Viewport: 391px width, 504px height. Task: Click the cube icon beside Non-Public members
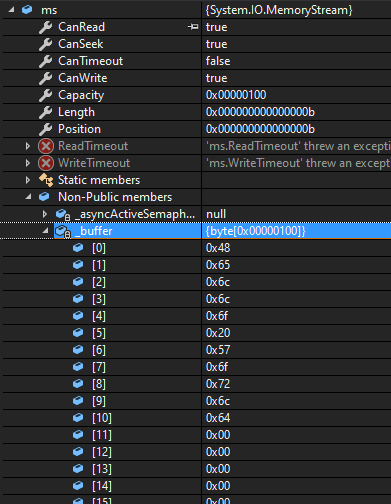[x=44, y=197]
